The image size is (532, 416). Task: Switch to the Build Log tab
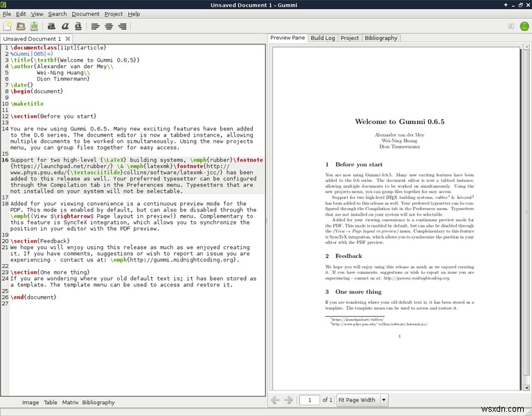[323, 38]
